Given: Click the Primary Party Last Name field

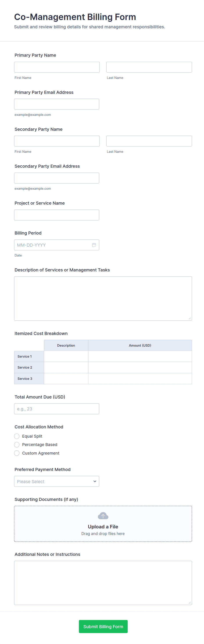Looking at the screenshot, I should tap(149, 67).
